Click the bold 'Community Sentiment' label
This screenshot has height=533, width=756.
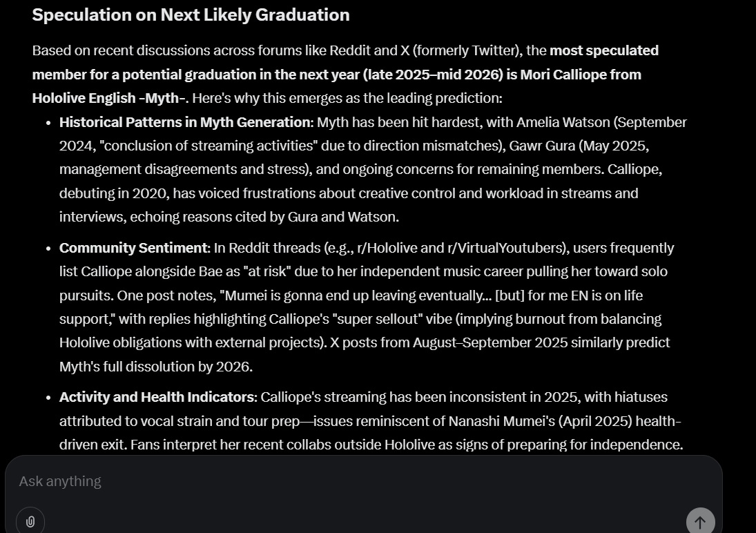click(x=134, y=248)
